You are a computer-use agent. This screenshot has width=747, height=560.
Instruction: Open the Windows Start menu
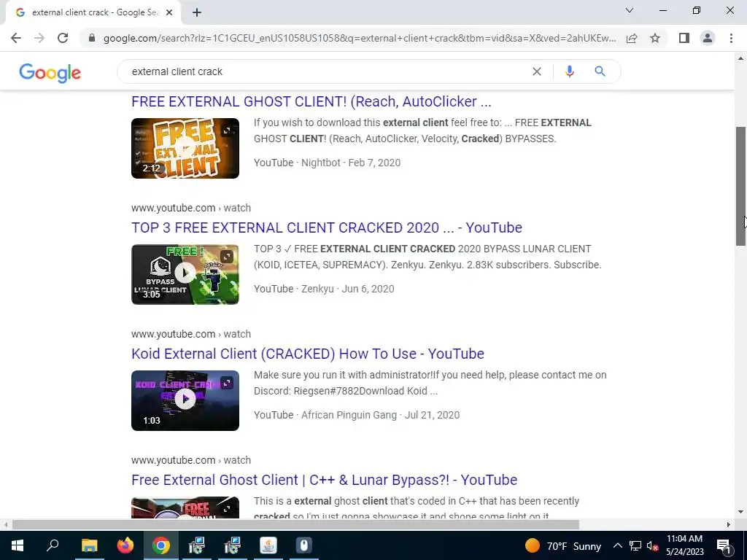click(18, 545)
